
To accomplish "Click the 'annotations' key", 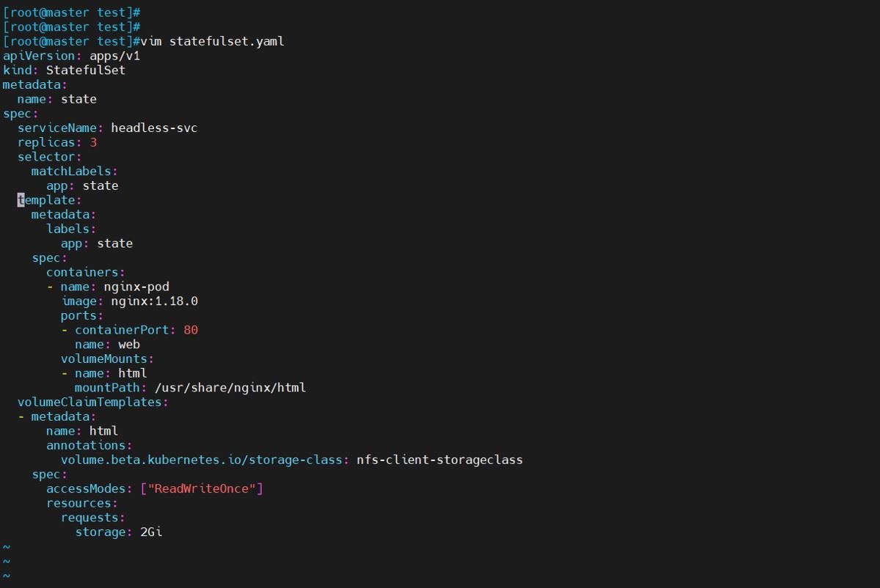I will (x=86, y=445).
